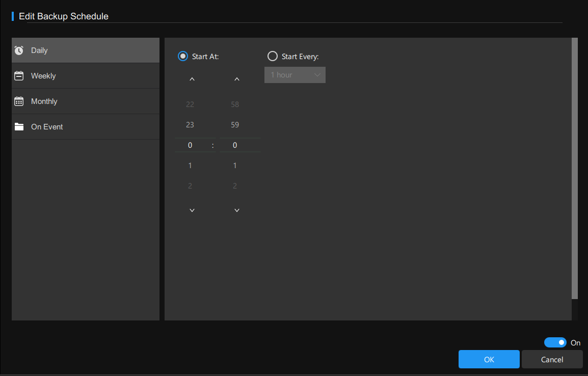Pick 2 in the minute column
Screen dimensions: 588x376
(235, 185)
